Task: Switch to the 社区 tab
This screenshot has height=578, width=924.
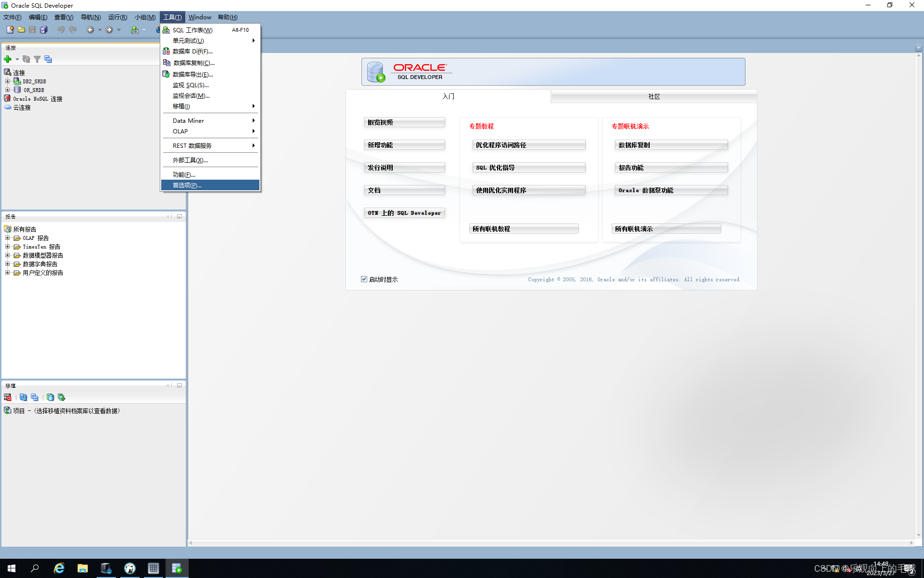Action: 654,96
